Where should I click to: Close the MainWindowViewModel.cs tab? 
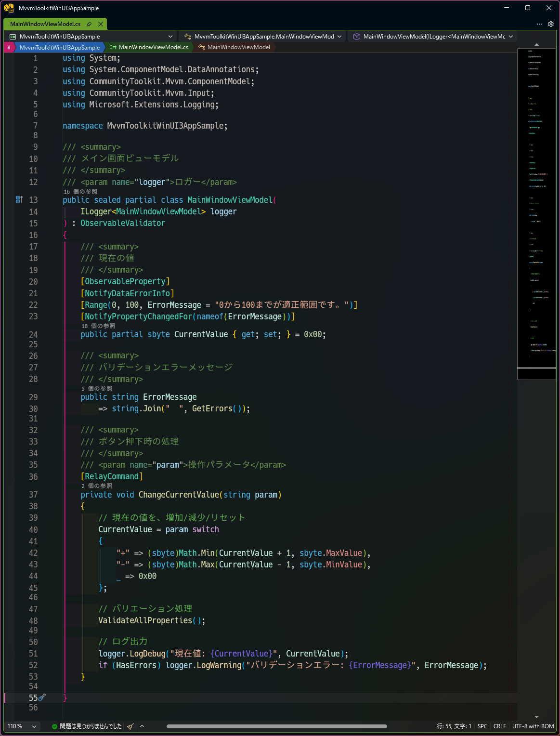(101, 24)
